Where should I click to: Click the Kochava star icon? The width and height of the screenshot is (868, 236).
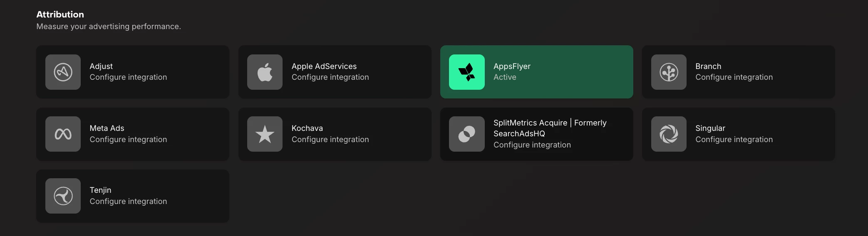pyautogui.click(x=265, y=134)
